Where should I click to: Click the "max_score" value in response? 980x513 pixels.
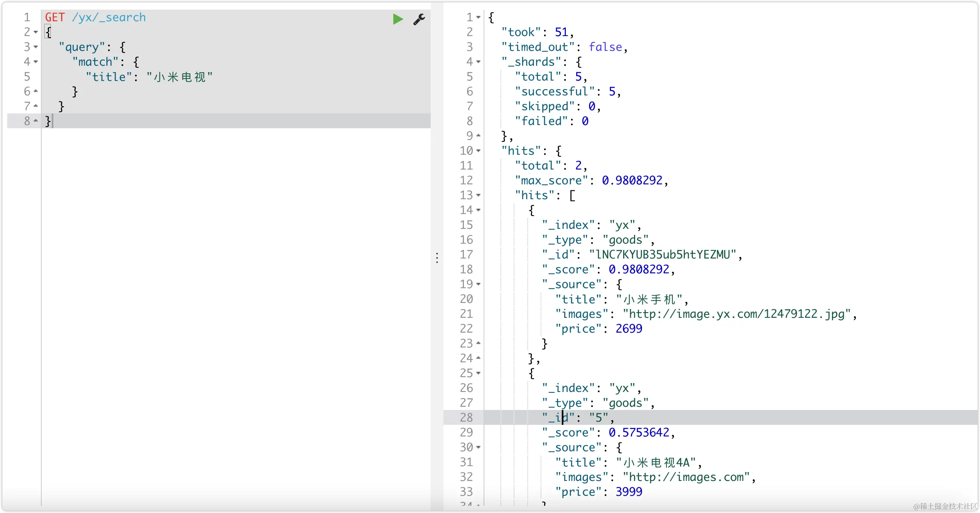point(632,180)
